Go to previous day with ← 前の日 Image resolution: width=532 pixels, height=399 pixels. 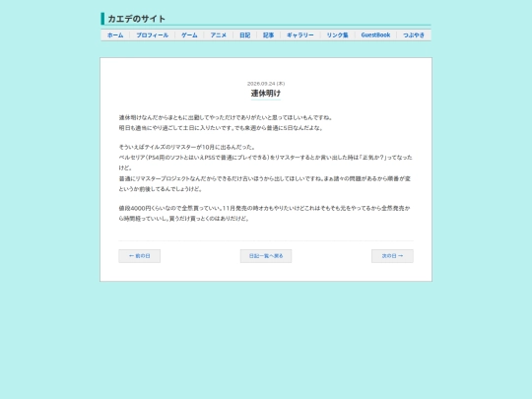coord(140,256)
